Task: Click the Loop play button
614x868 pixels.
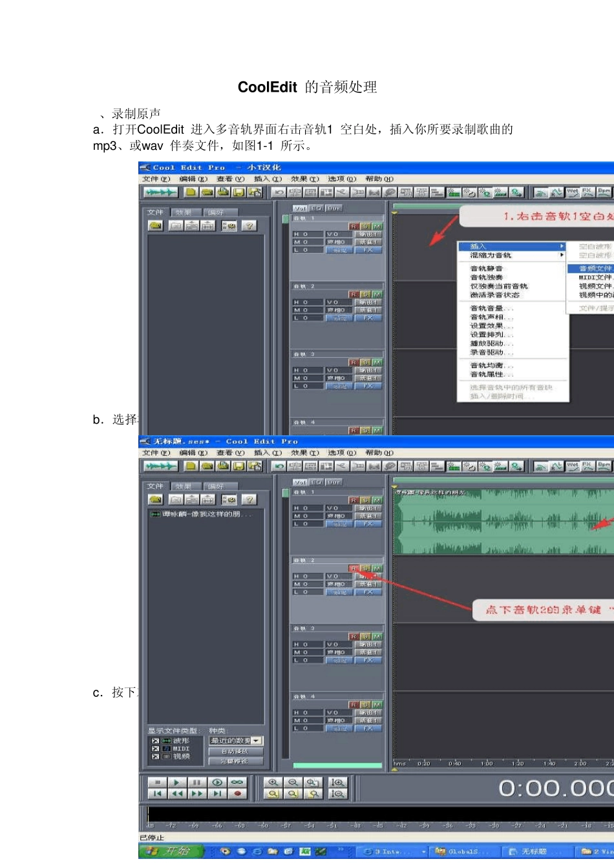Action: click(237, 782)
